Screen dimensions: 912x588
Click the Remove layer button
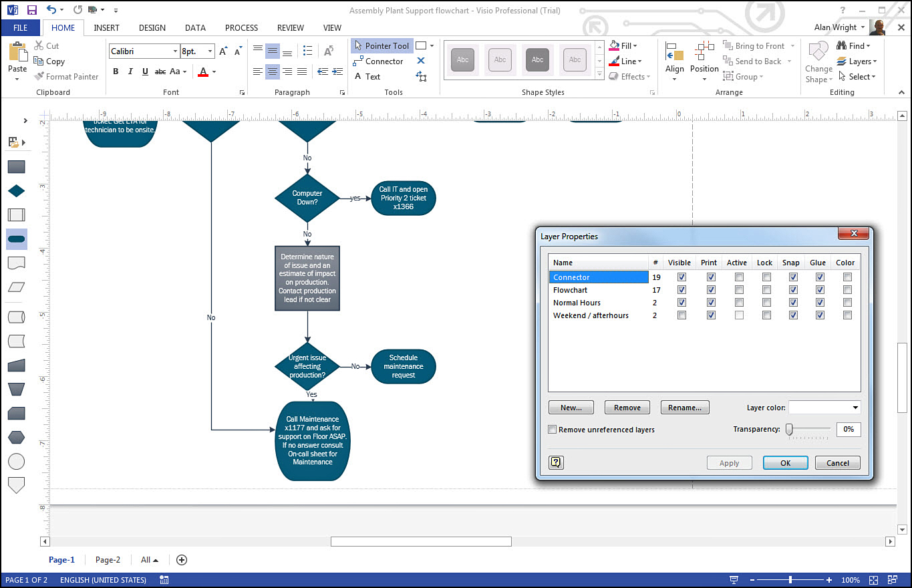coord(627,408)
